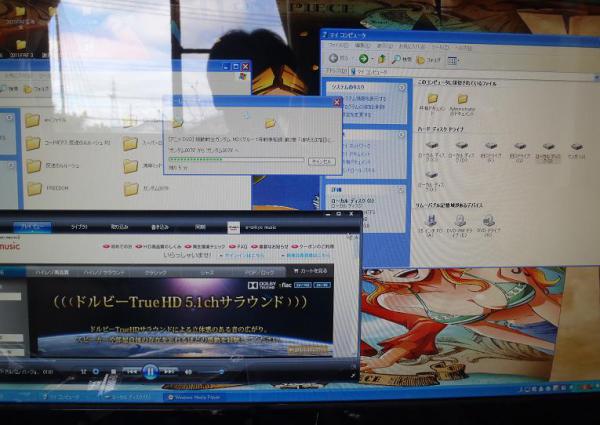Viewport: 600px width, 425px height.
Task: Open the ハイレゾ/高音質 category tab
Action: click(52, 272)
